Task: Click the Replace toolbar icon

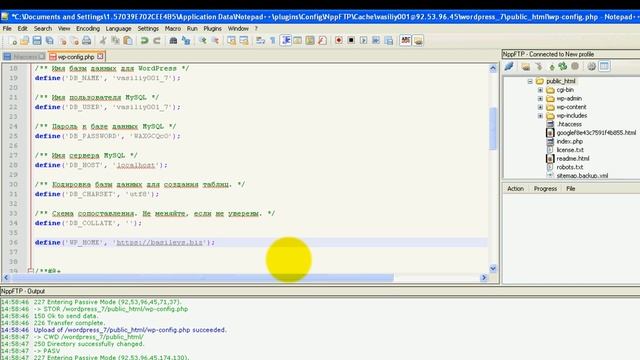Action: click(186, 40)
